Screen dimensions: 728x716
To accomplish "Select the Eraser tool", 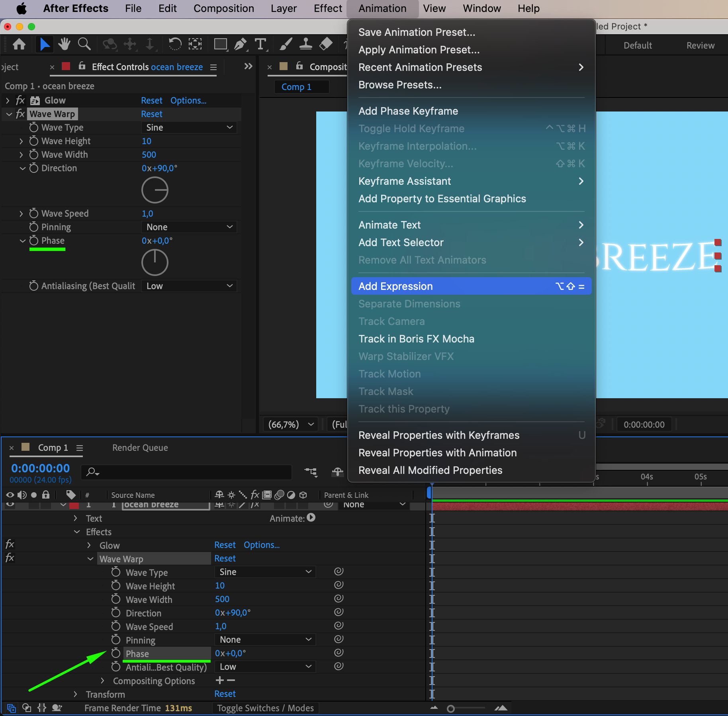I will click(x=326, y=44).
